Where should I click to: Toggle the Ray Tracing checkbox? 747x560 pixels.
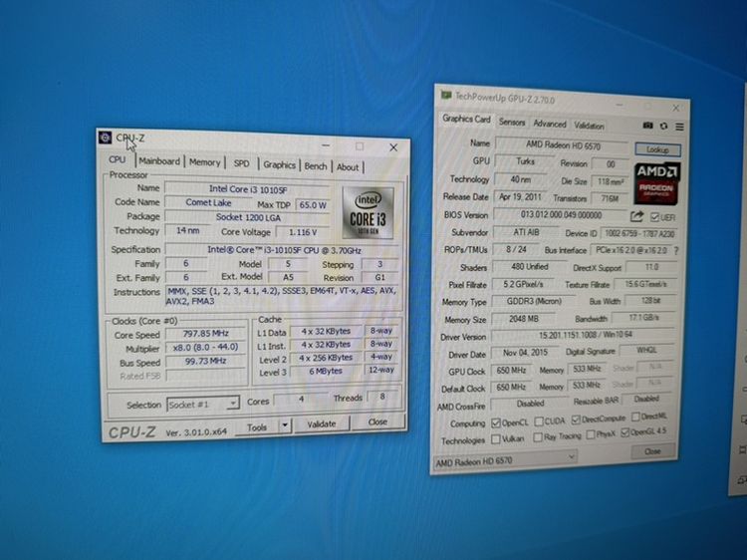(538, 437)
